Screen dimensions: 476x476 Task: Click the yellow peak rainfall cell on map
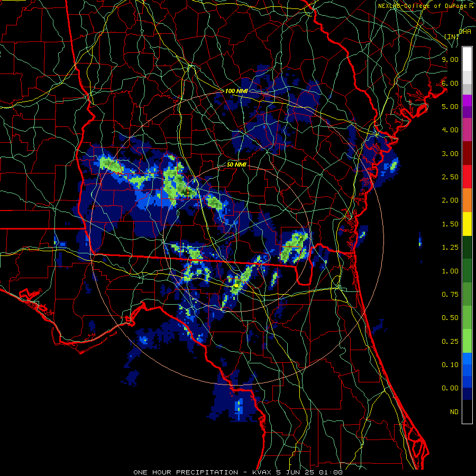point(236,286)
